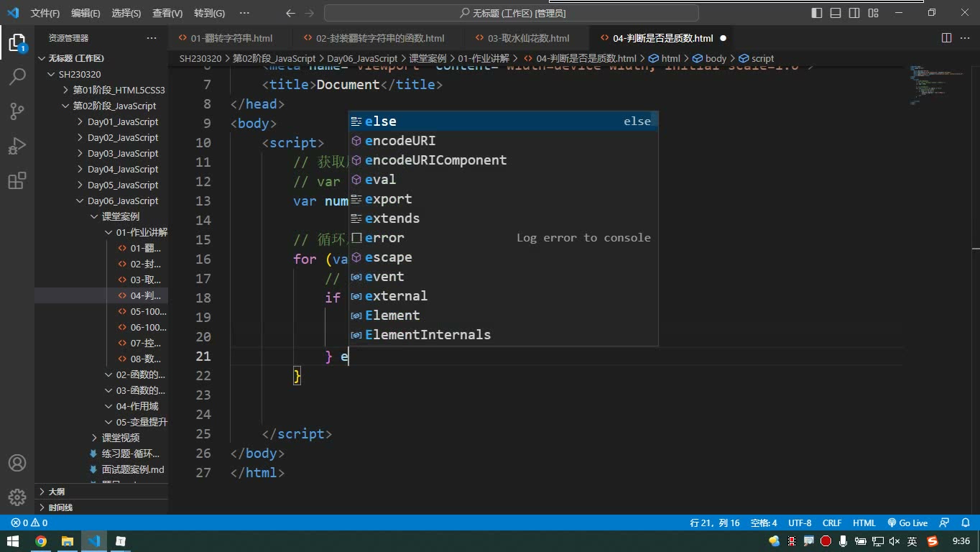Open the Extensions view
The height and width of the screenshot is (552, 980).
click(x=17, y=180)
